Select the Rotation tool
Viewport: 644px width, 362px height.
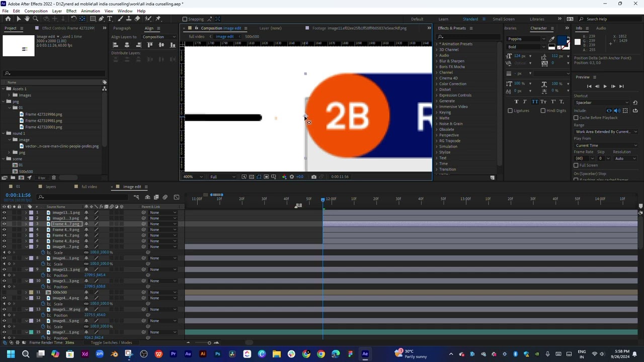point(73,19)
